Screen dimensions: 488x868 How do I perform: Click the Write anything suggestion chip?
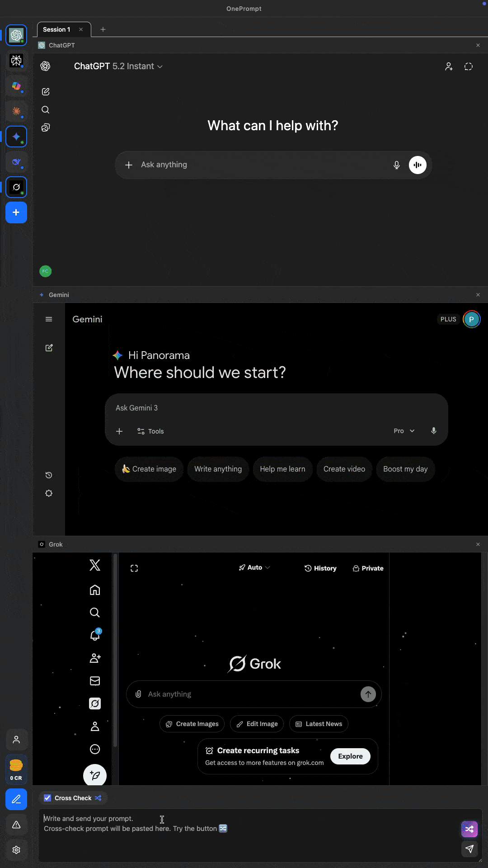point(218,469)
